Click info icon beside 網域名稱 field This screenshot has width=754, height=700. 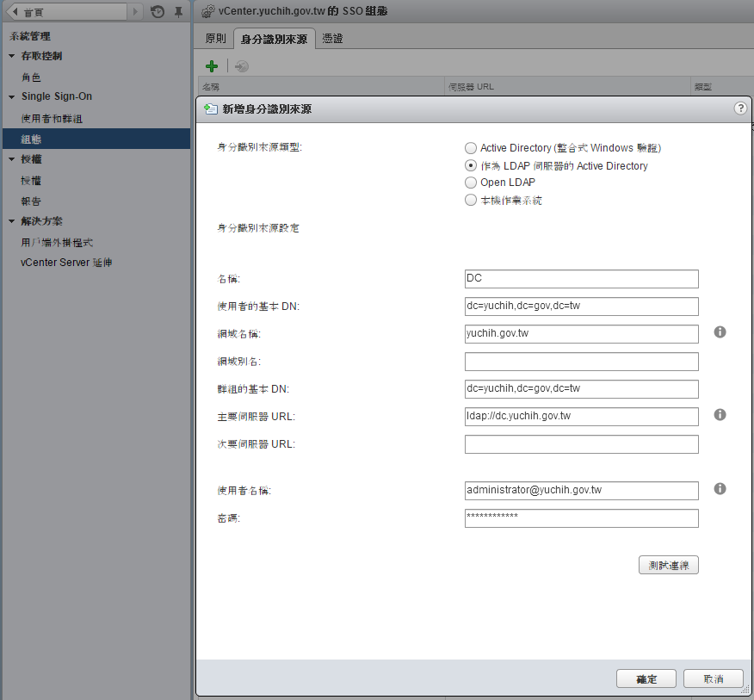(720, 332)
